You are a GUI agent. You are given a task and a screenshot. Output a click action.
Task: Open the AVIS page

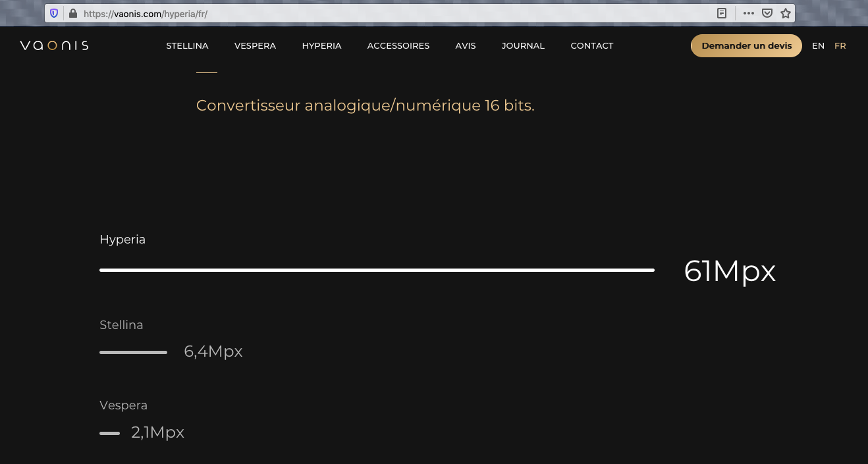(x=466, y=46)
